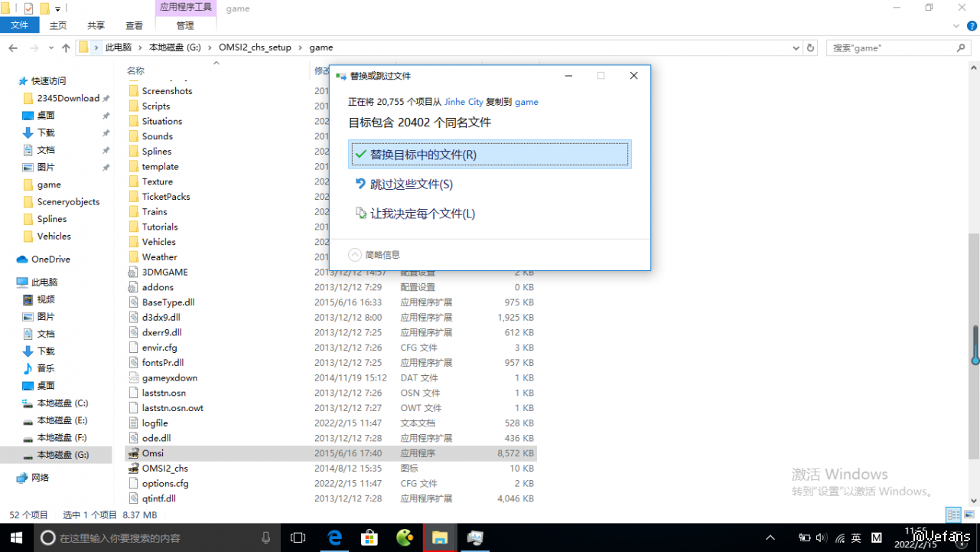Screen dimensions: 980x552
Task: Select the TicketPacks folder
Action: tap(166, 197)
